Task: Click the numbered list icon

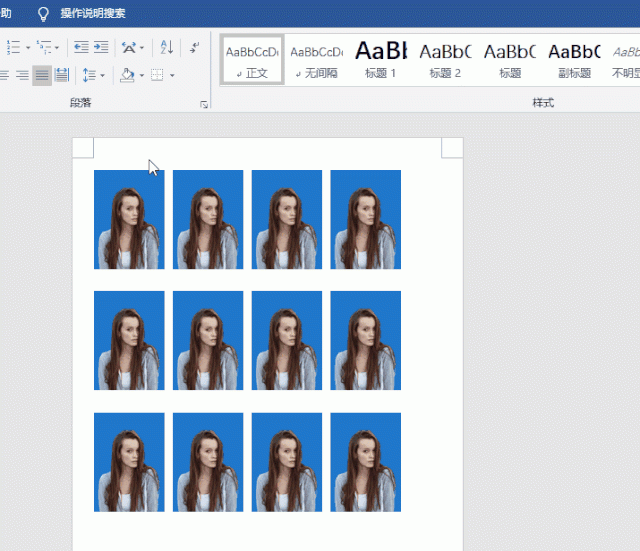Action: coord(13,47)
